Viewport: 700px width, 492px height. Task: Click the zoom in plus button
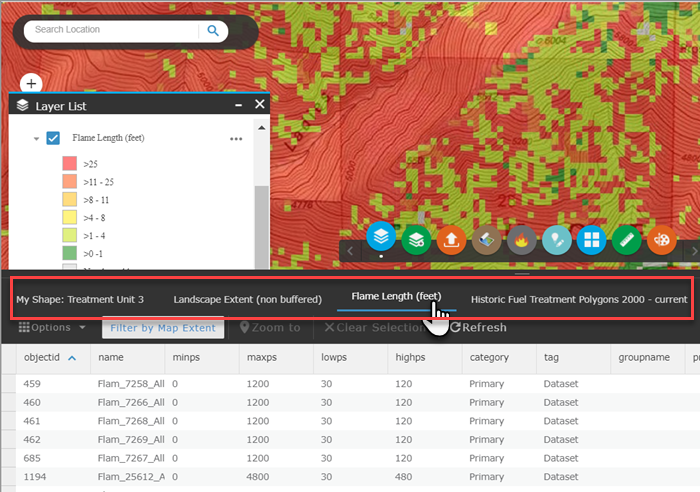tap(31, 83)
